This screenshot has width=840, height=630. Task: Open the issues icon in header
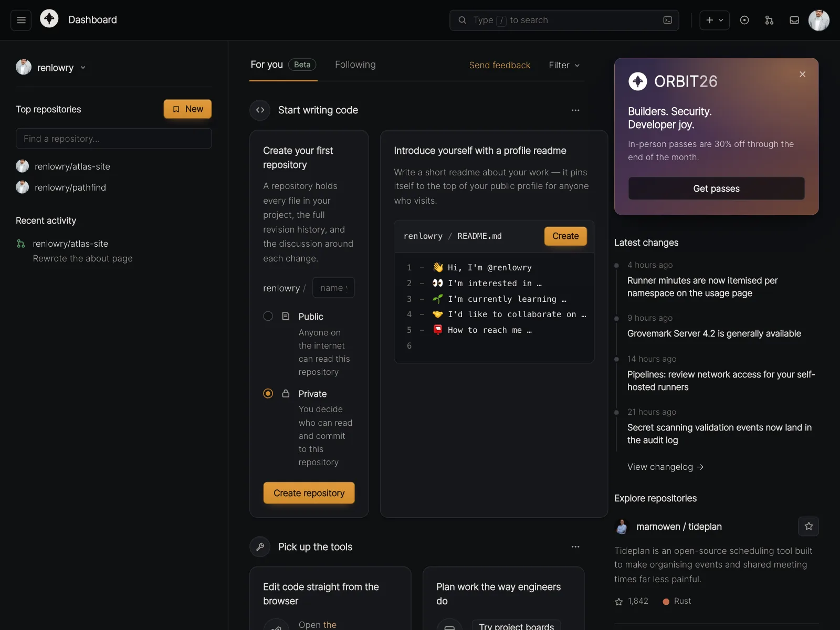[744, 20]
